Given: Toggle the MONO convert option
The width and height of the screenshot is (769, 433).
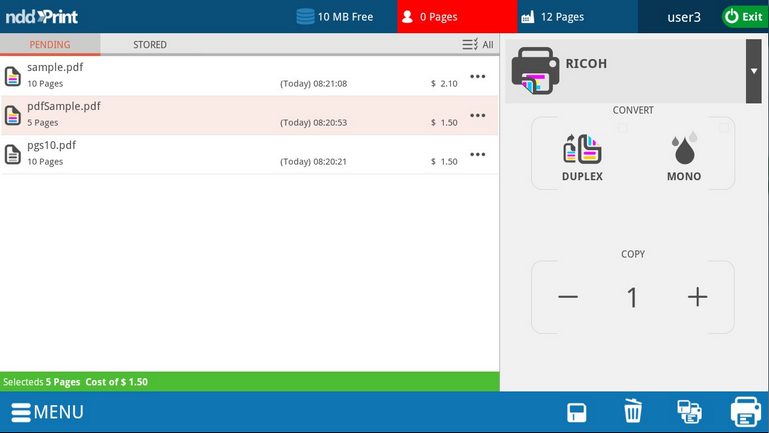Looking at the screenshot, I should coord(684,155).
